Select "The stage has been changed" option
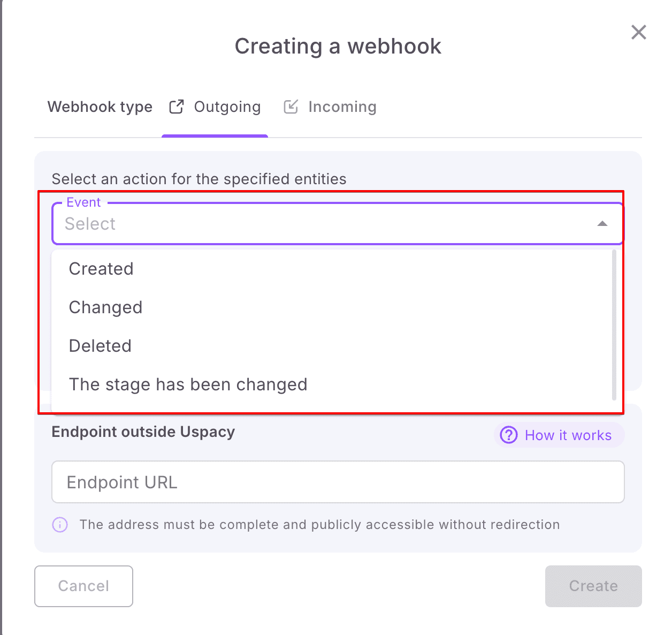 tap(188, 384)
